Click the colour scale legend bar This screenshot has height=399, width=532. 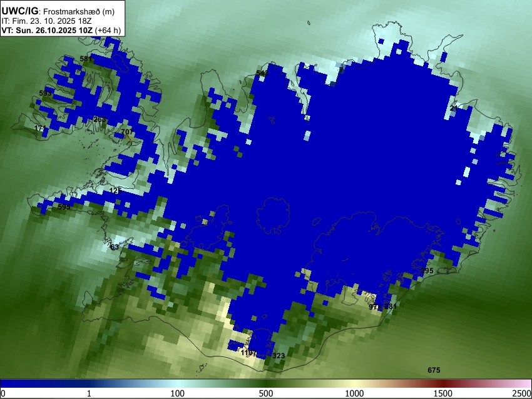[266, 383]
